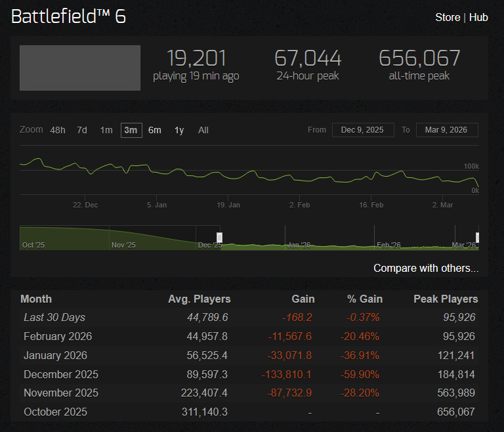Click the -87,732.9 gain cell
Image resolution: width=504 pixels, height=432 pixels.
[289, 393]
